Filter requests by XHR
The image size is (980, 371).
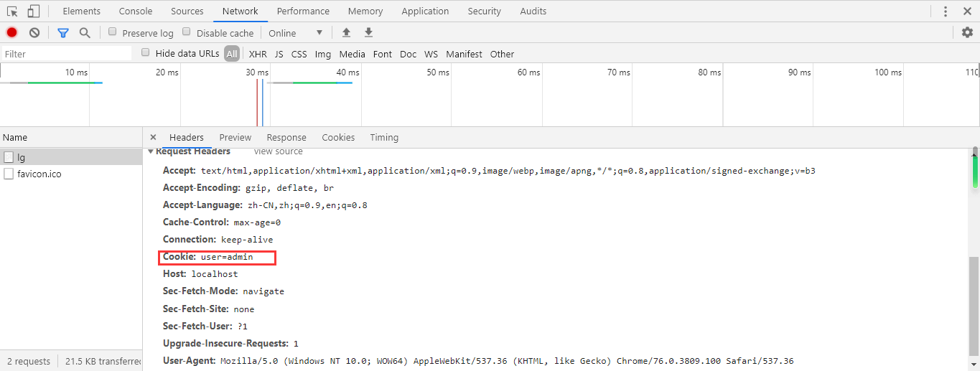258,54
